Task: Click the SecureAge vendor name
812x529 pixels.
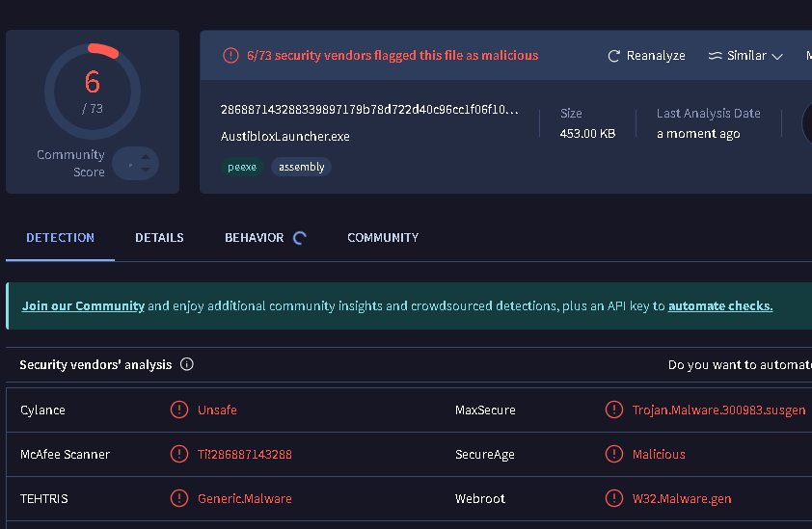Action: [x=485, y=455]
